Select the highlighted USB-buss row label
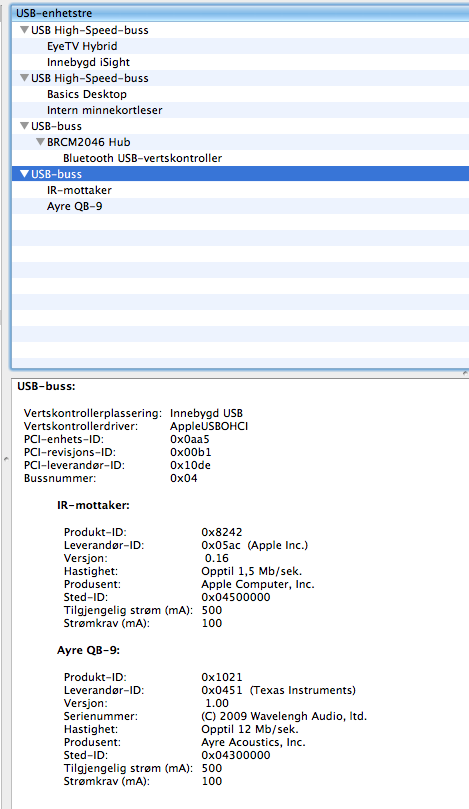The height and width of the screenshot is (809, 469). point(56,174)
